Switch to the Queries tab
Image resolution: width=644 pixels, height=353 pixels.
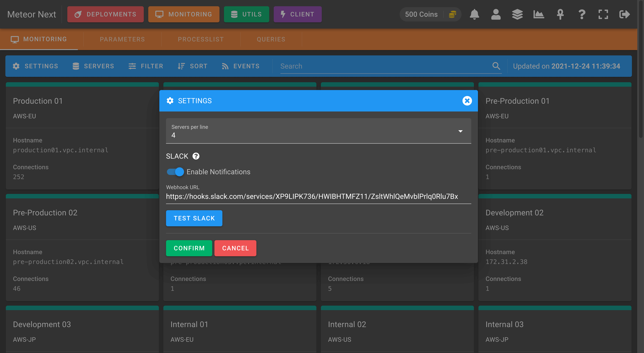[x=271, y=39]
